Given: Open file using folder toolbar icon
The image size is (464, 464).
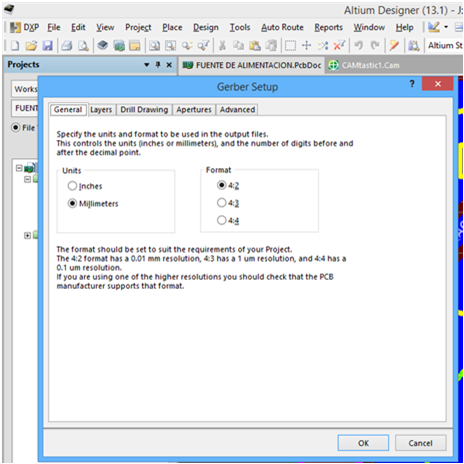Looking at the screenshot, I should 31,45.
